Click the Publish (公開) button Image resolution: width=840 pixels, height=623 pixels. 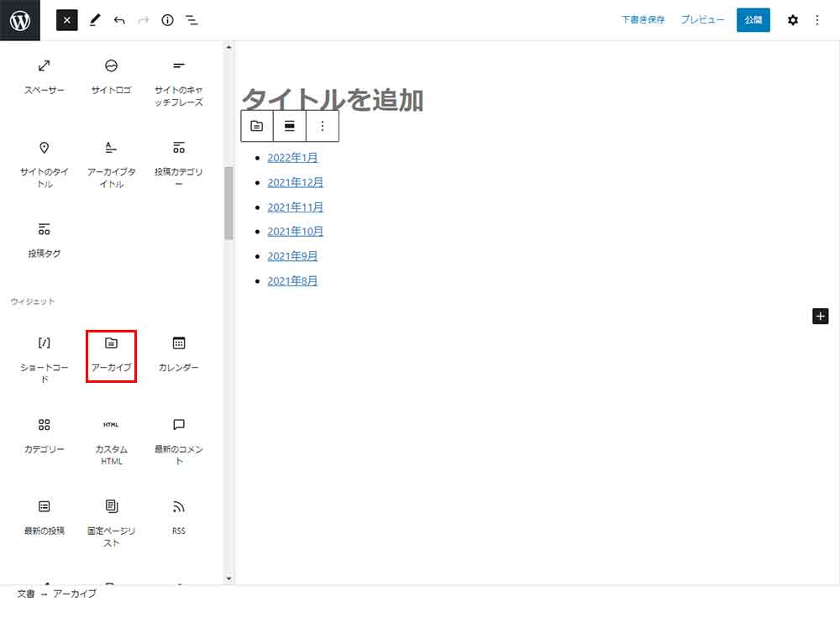click(x=753, y=20)
